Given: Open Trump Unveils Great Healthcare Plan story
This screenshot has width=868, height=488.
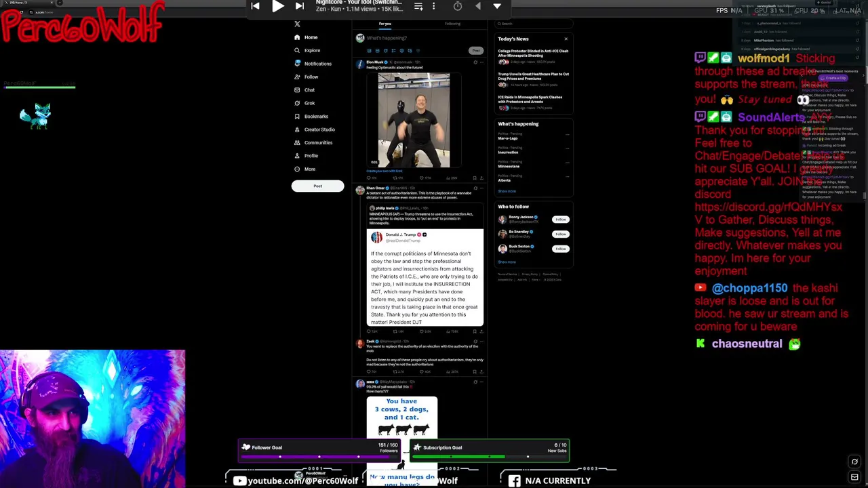Looking at the screenshot, I should [534, 80].
